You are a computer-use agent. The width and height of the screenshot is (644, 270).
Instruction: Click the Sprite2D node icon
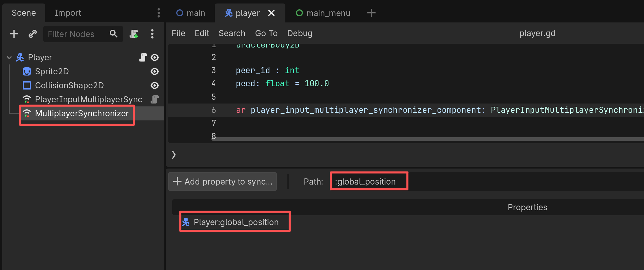[27, 71]
